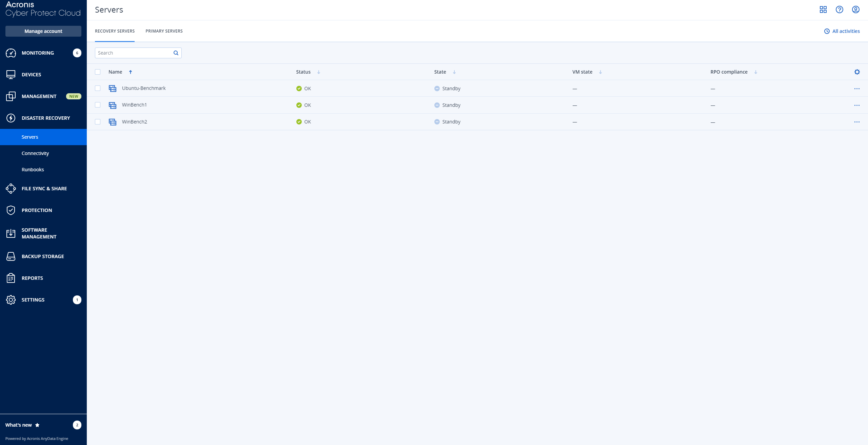Open the Ubuntu-Benchmark server name
The image size is (868, 445).
(144, 88)
